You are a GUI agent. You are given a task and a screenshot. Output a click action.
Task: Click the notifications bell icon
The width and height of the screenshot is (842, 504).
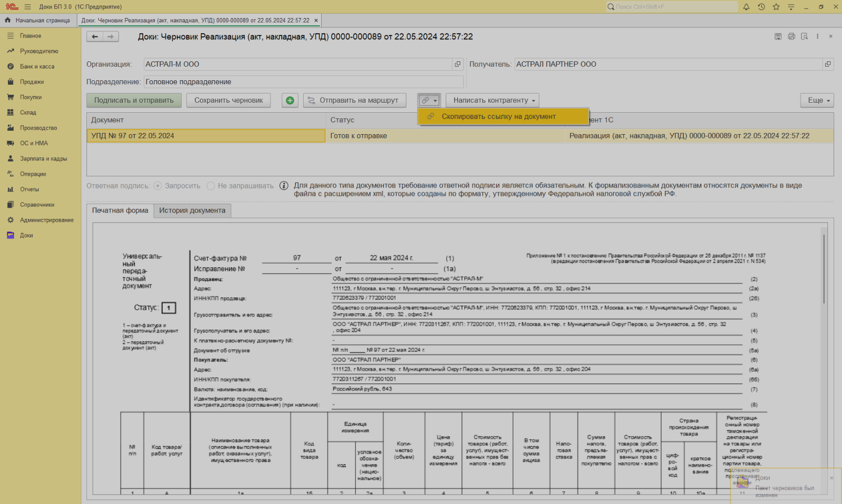(746, 7)
